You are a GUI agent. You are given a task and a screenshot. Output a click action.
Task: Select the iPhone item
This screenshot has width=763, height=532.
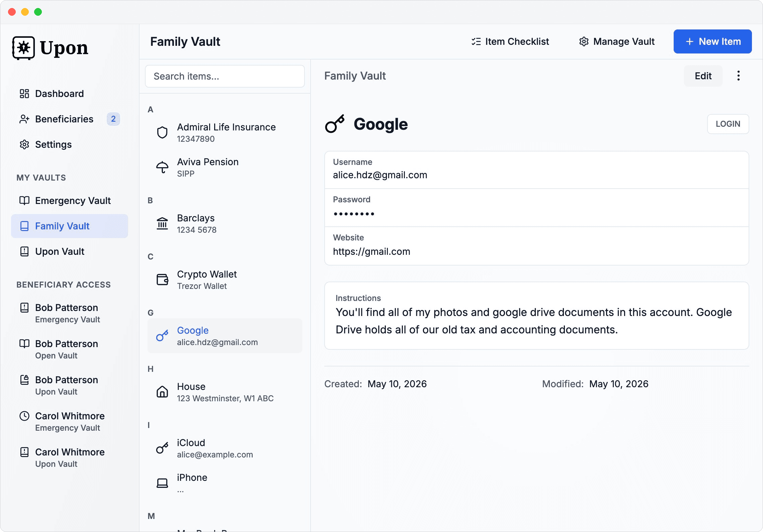(225, 483)
